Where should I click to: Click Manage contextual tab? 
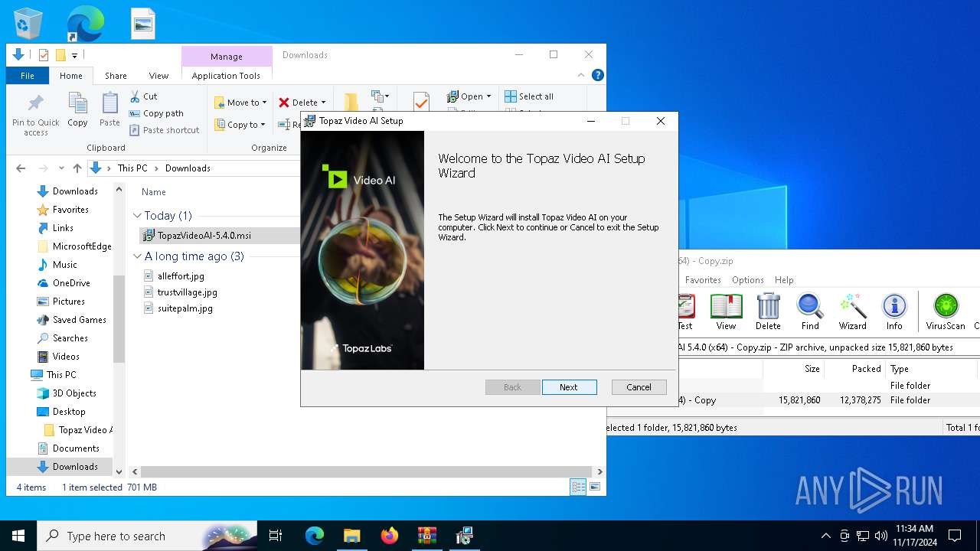[x=227, y=57]
